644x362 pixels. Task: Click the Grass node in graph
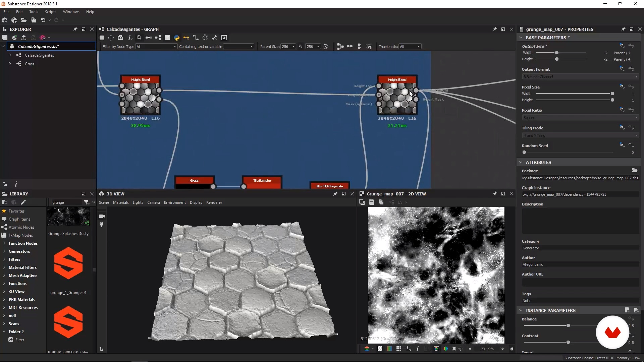click(x=195, y=182)
